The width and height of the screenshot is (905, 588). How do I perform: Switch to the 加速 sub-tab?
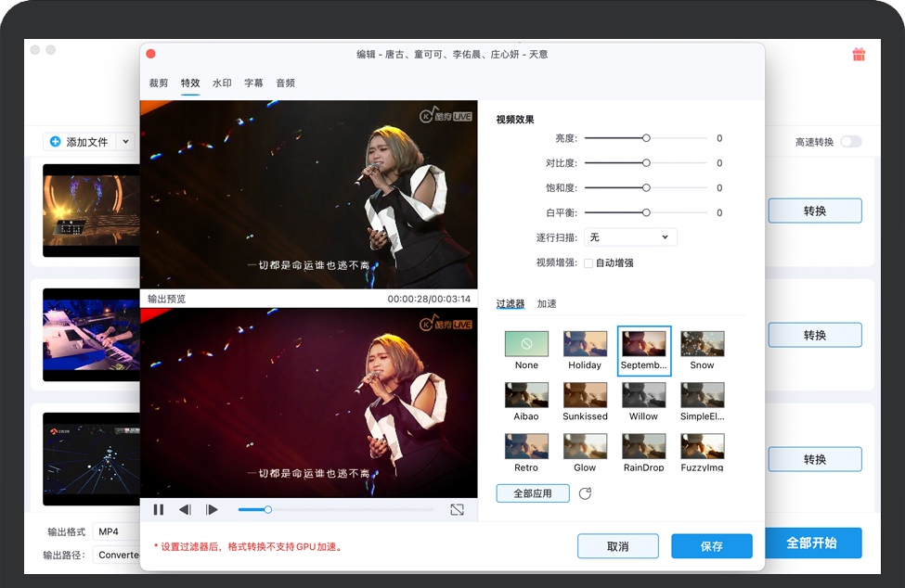[x=547, y=304]
